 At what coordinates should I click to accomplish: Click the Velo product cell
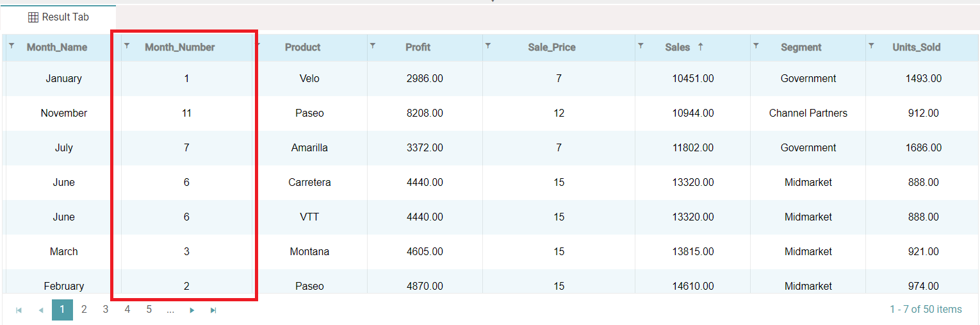(309, 79)
